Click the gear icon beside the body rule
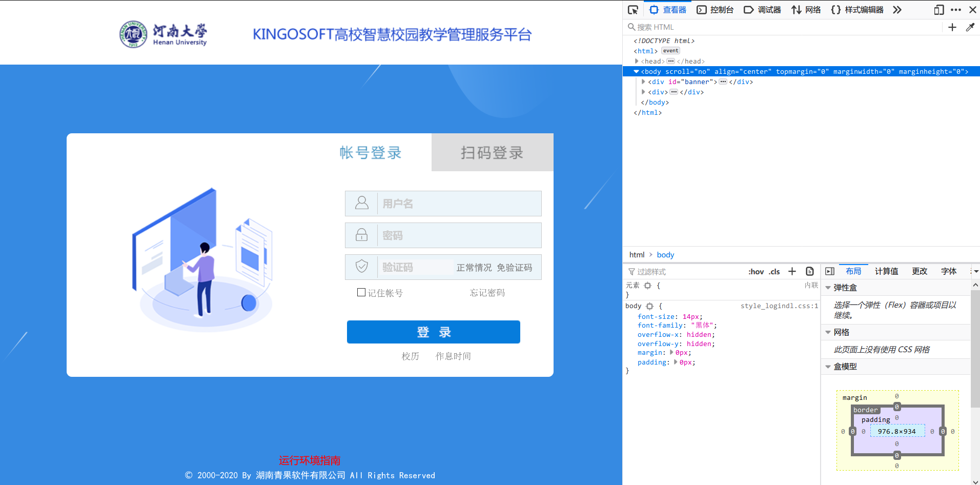The width and height of the screenshot is (980, 485). (x=649, y=306)
